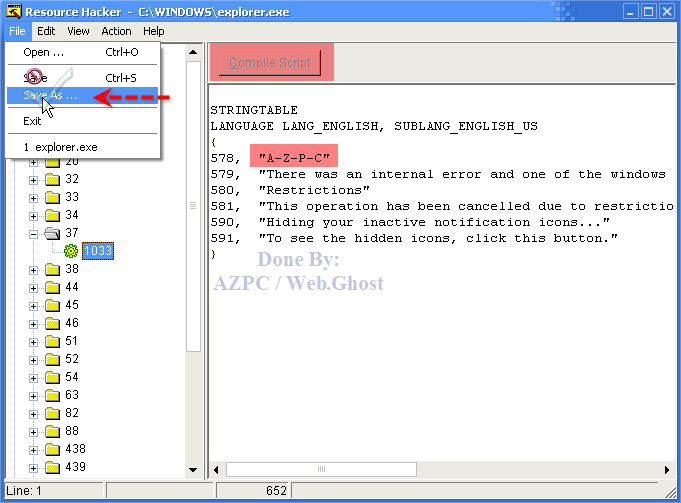Screen dimensions: 681x503
Task: Choose Save As from the File menu
Action: (50, 96)
